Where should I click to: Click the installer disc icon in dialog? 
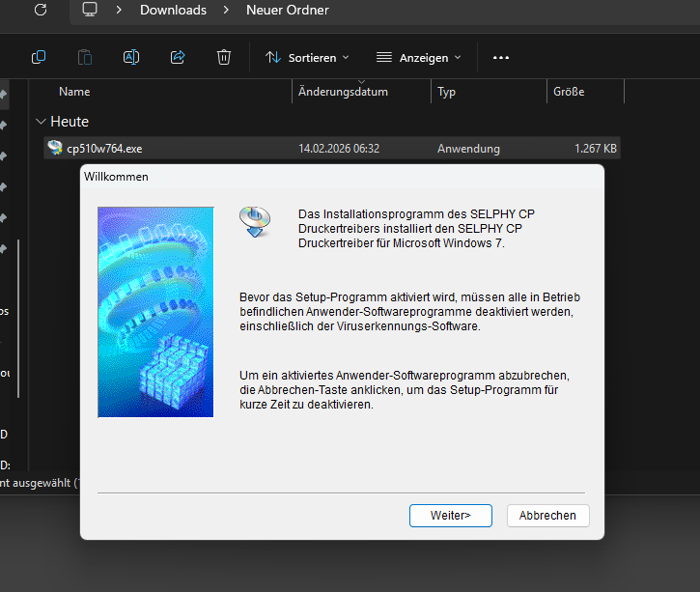pyautogui.click(x=255, y=221)
